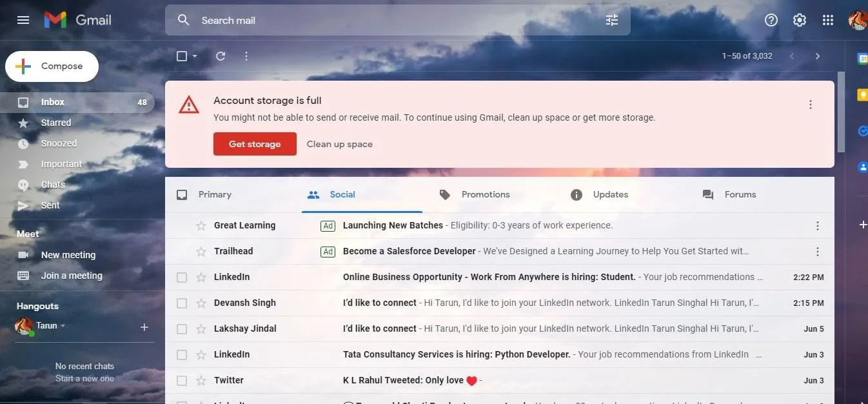Expand the select dropdown arrow
The width and height of the screenshot is (868, 404).
(x=195, y=56)
